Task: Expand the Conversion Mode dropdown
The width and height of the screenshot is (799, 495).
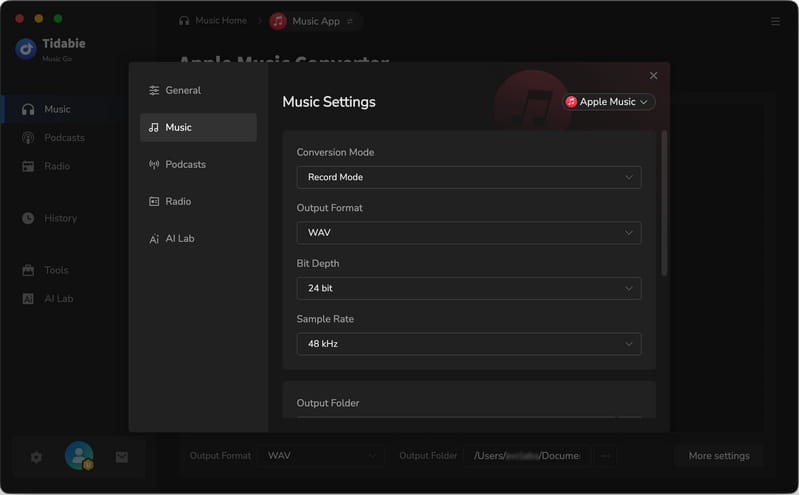Action: 468,177
